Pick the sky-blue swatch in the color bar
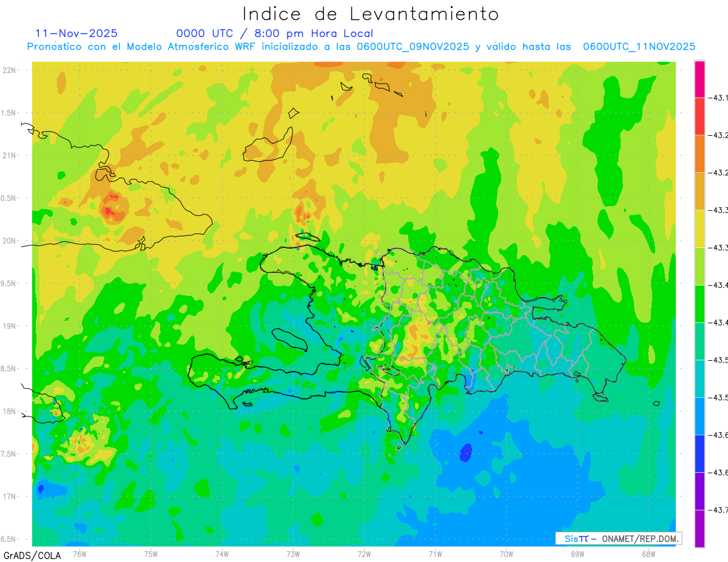 (699, 416)
